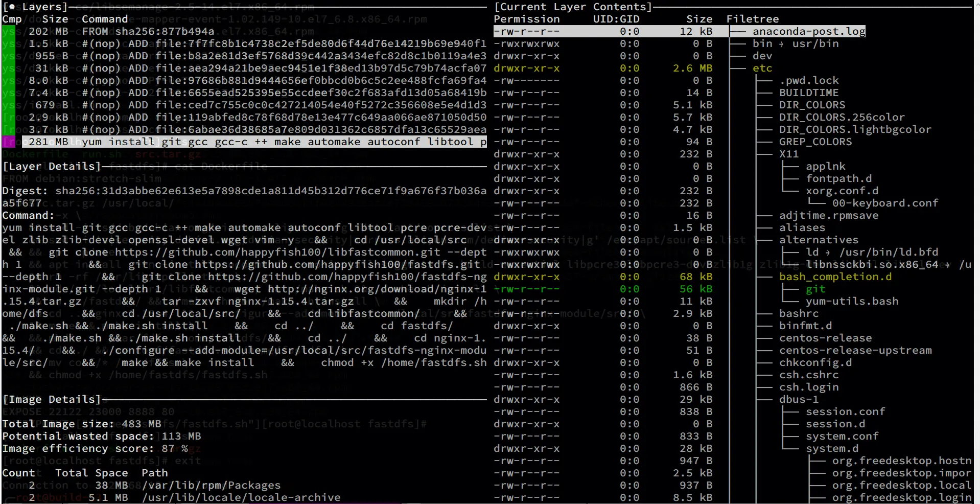Click the Layer Details panel title
Image resolution: width=980 pixels, height=504 pixels.
[x=52, y=166]
